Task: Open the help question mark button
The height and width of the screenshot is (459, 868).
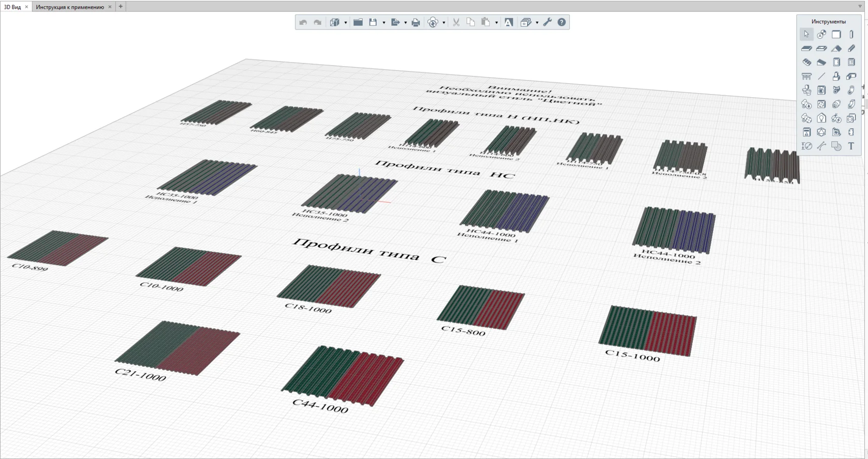Action: pos(562,22)
